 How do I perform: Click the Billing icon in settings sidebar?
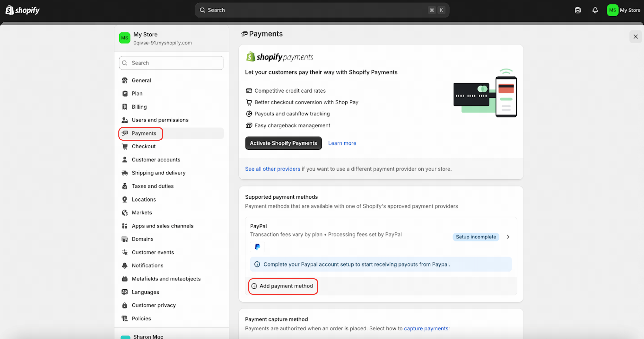124,107
